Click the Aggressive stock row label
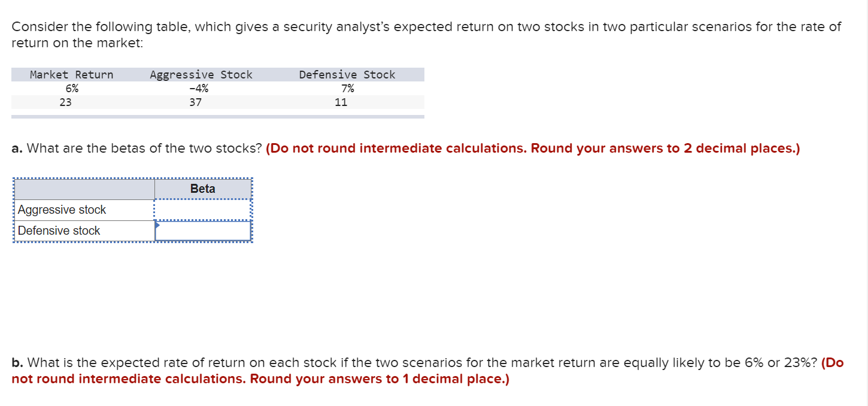 tap(62, 210)
